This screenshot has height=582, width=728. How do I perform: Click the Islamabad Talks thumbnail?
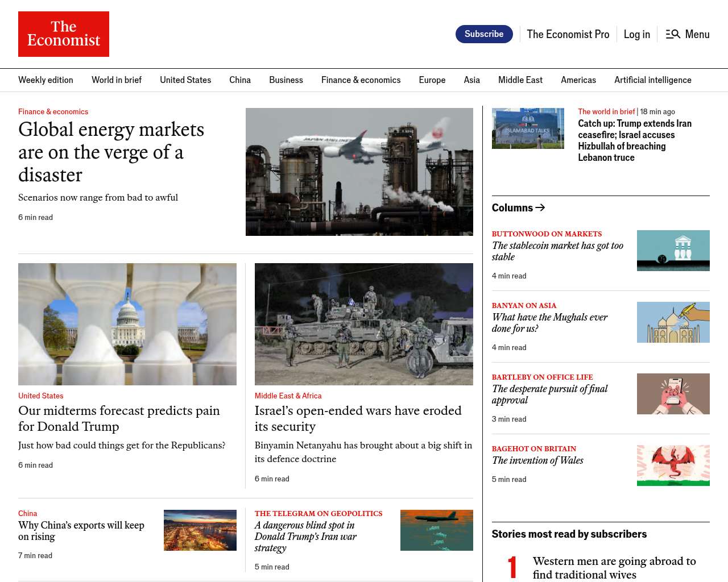click(528, 128)
